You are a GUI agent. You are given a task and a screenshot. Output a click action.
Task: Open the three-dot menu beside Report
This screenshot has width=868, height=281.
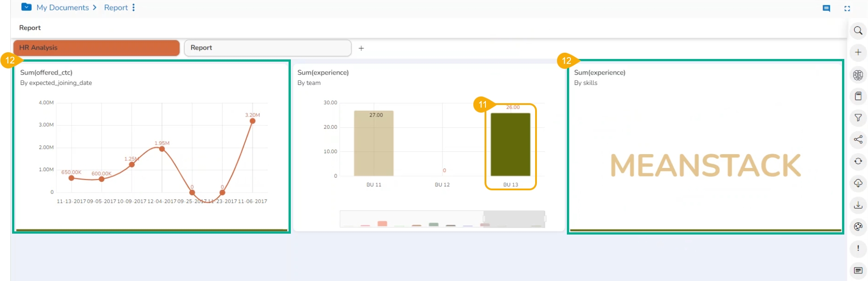tap(133, 8)
